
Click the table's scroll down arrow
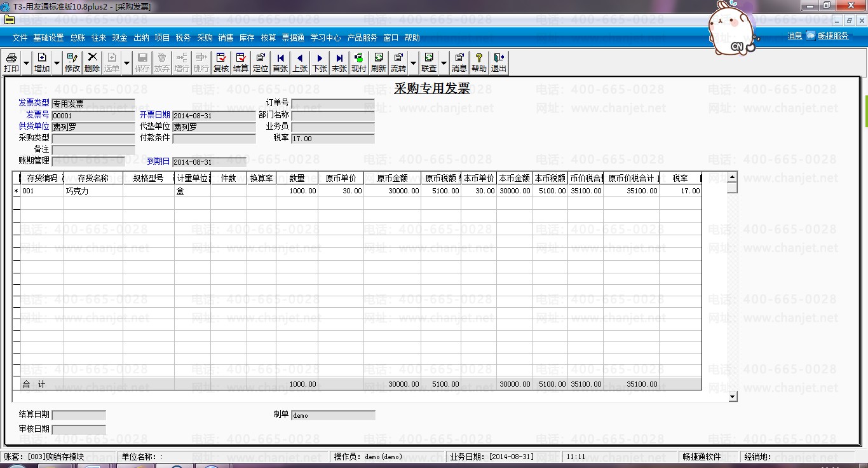(732, 397)
